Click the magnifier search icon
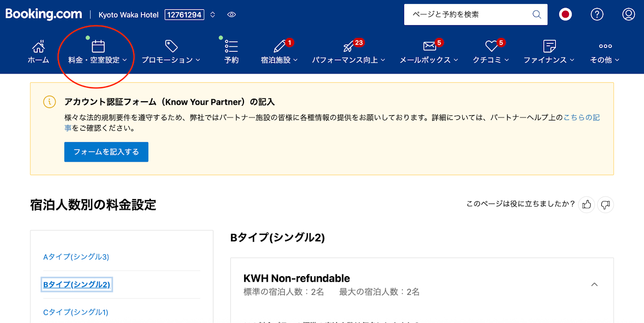 click(537, 15)
